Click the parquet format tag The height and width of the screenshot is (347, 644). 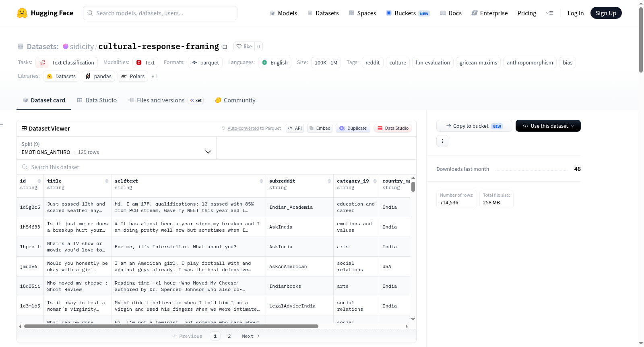(x=205, y=62)
